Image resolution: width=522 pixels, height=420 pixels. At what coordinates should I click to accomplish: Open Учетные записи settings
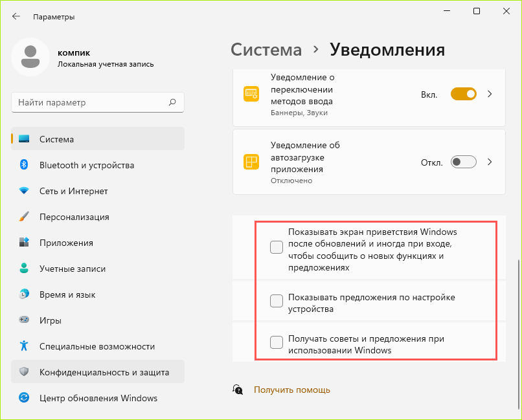98,269
